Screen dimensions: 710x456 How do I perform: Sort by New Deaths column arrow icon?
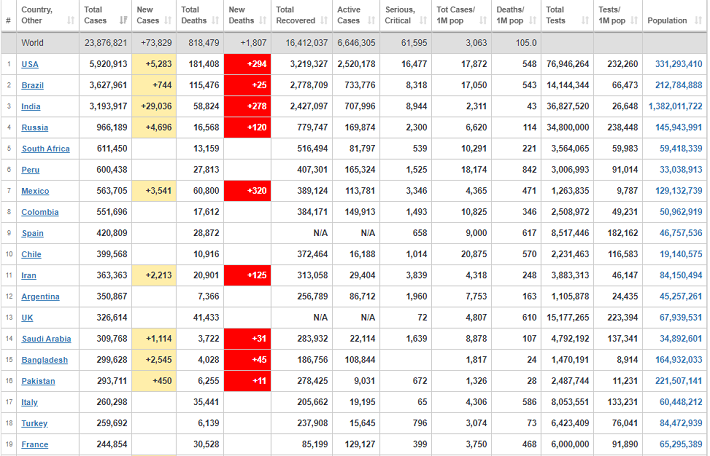pos(263,20)
